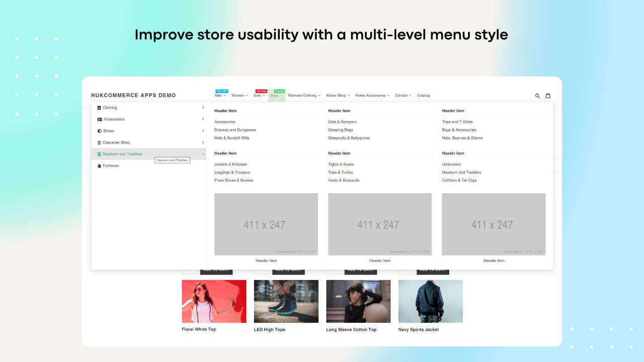Open the Girls dropdown menu
Screen dimensions: 644x362
click(259, 96)
